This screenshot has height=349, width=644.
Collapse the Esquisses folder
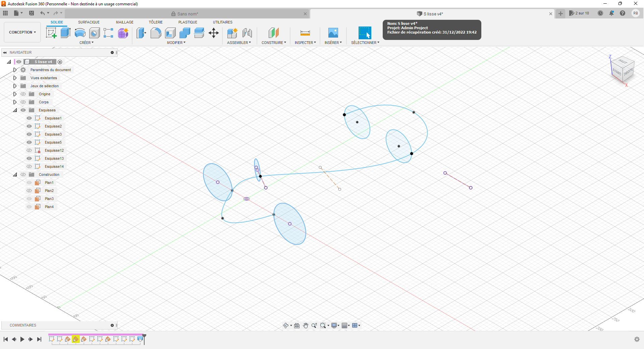(15, 110)
